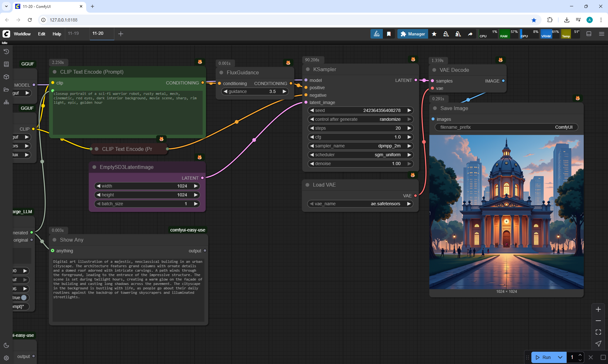The height and width of the screenshot is (364, 608).
Task: Click the share arrow icon in toolbar
Action: pyautogui.click(x=470, y=34)
